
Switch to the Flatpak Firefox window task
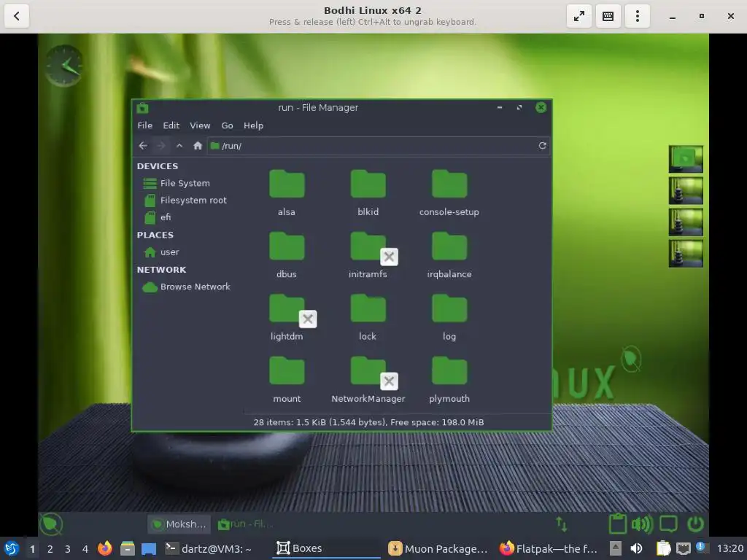(549, 548)
